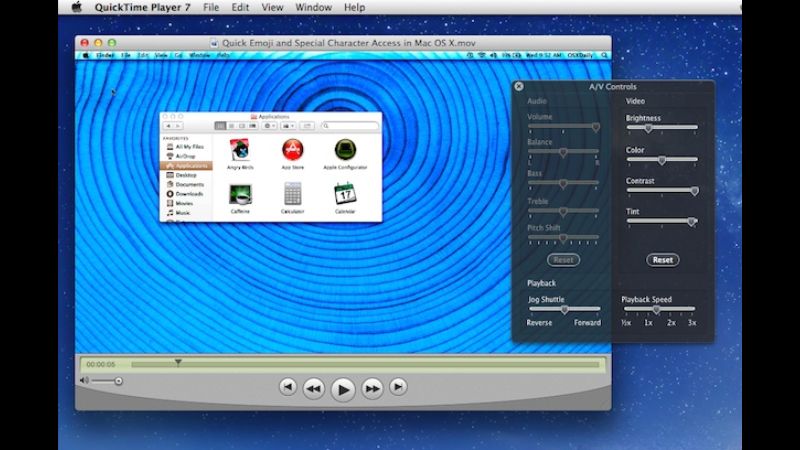Click the Jog Shuttle slider handle
Screen dimensions: 800x450
pyautogui.click(x=564, y=310)
